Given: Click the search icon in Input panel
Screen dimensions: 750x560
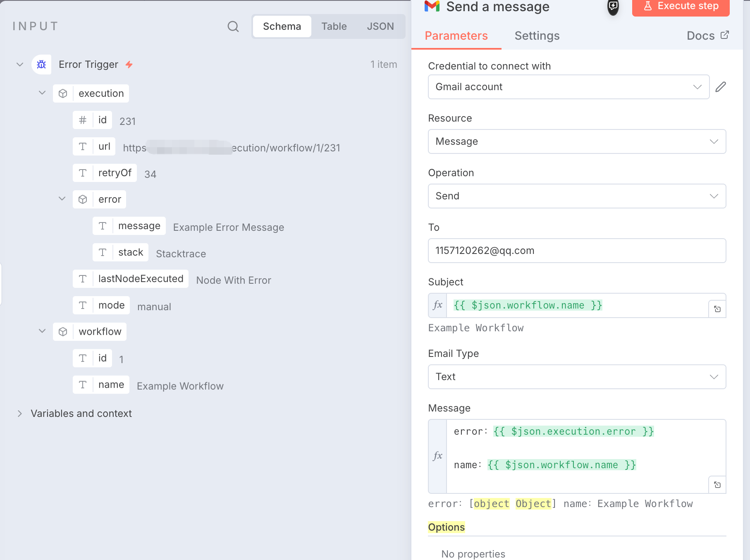Looking at the screenshot, I should [233, 26].
